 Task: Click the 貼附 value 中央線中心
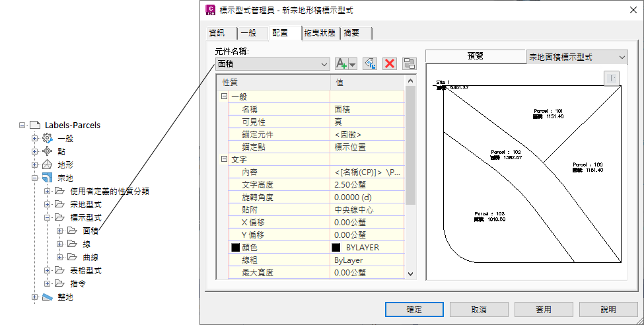pos(367,210)
